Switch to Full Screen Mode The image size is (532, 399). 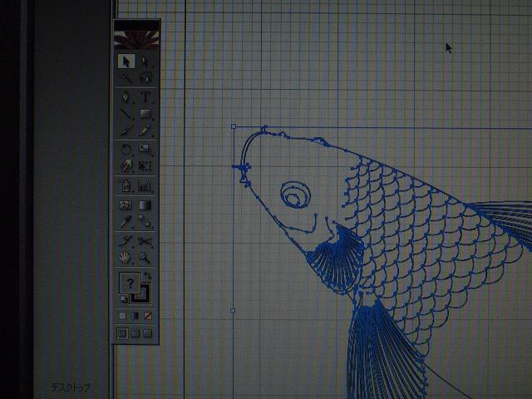pos(148,333)
